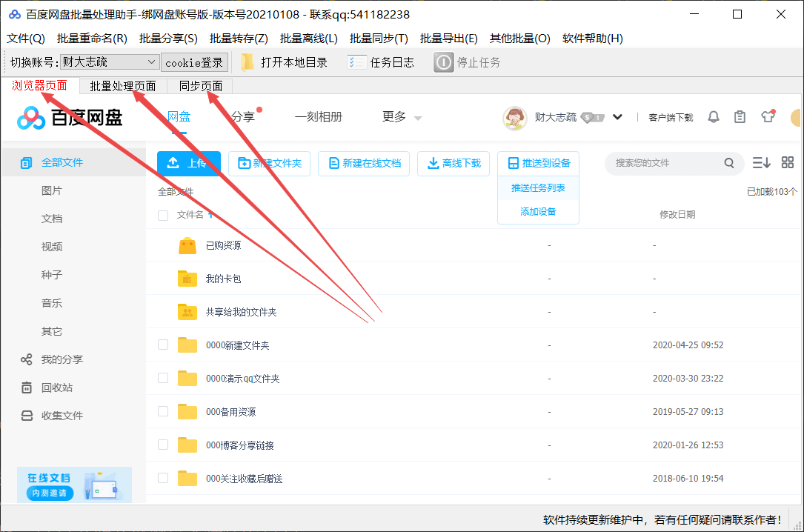
Task: Click the cookie登录 button
Action: pyautogui.click(x=194, y=61)
